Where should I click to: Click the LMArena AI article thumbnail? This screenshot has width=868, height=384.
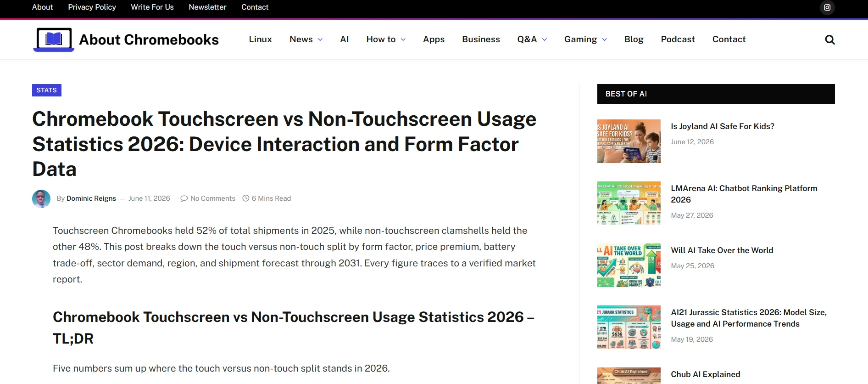[x=629, y=203]
